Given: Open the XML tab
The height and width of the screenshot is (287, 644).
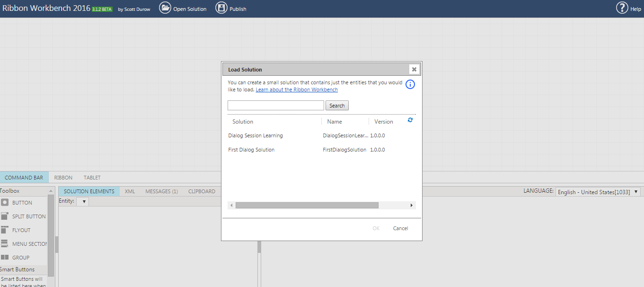Looking at the screenshot, I should 130,191.
